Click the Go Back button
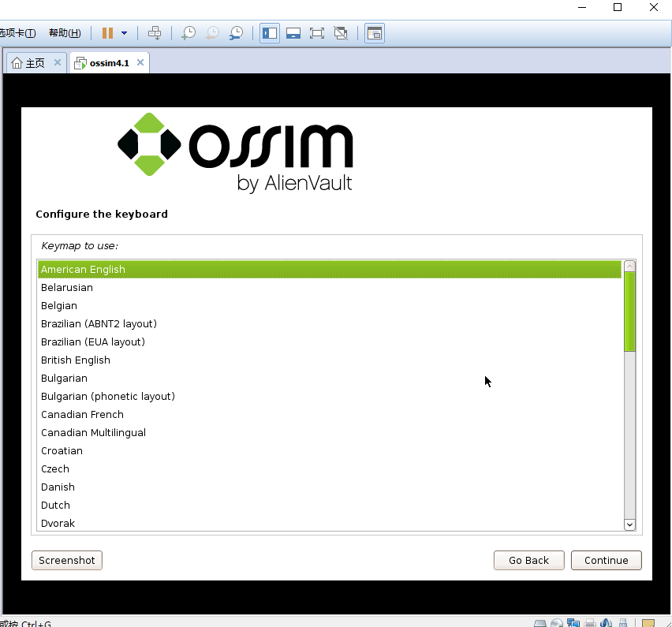Viewport: 672px width, 627px height. [x=529, y=560]
